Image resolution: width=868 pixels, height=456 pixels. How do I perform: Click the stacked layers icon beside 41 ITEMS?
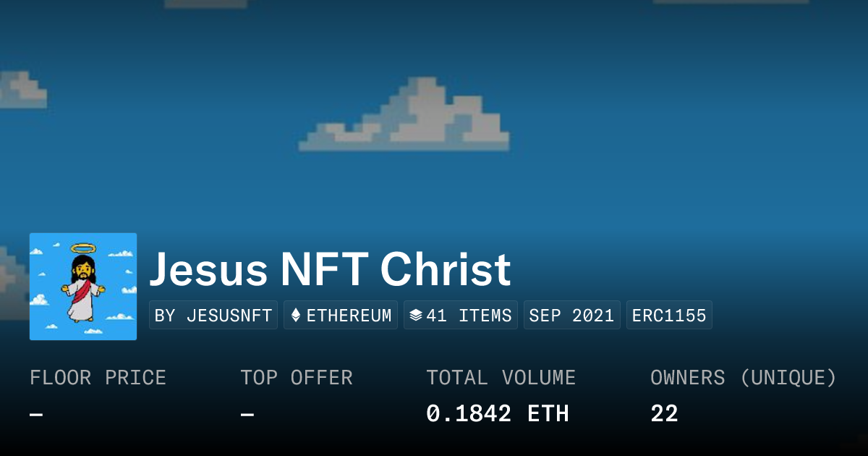pos(415,316)
